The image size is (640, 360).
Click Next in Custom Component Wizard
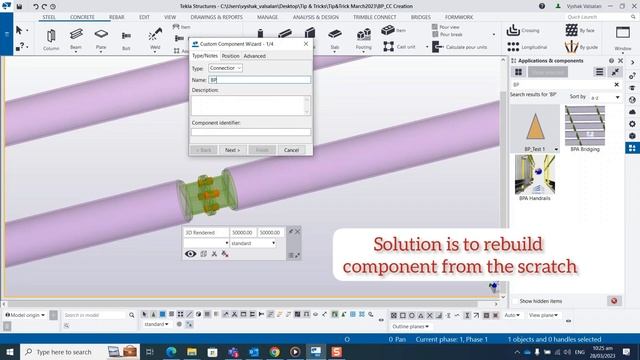232,150
